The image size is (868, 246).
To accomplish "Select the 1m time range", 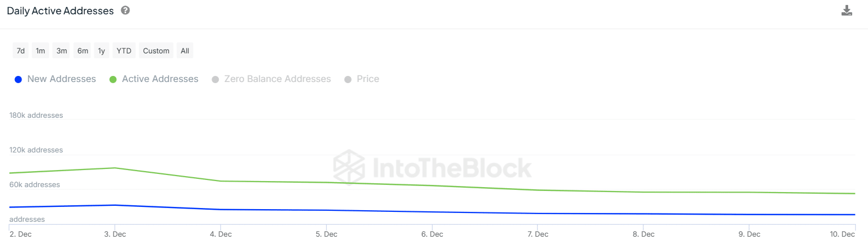I will (x=40, y=51).
